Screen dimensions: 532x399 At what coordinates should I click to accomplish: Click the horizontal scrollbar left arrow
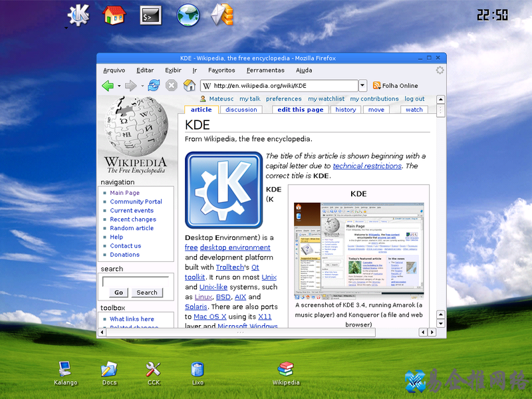[102, 332]
